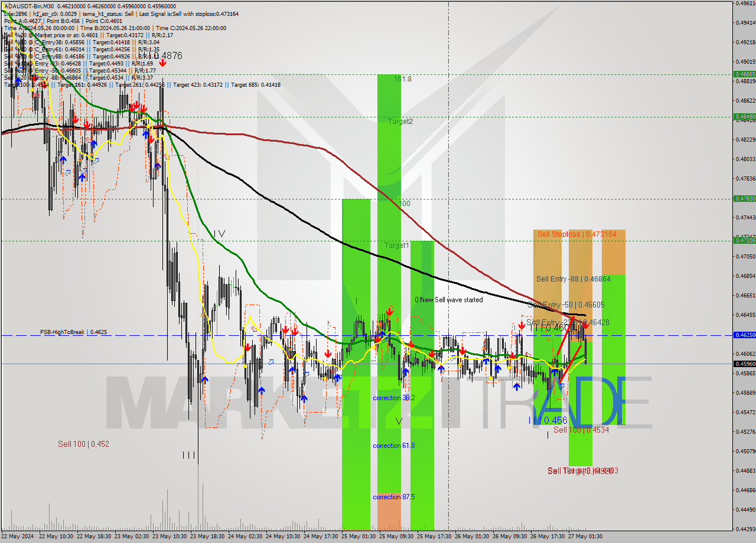Click the 'Sell Stoploss | 0.473164' label

576,234
